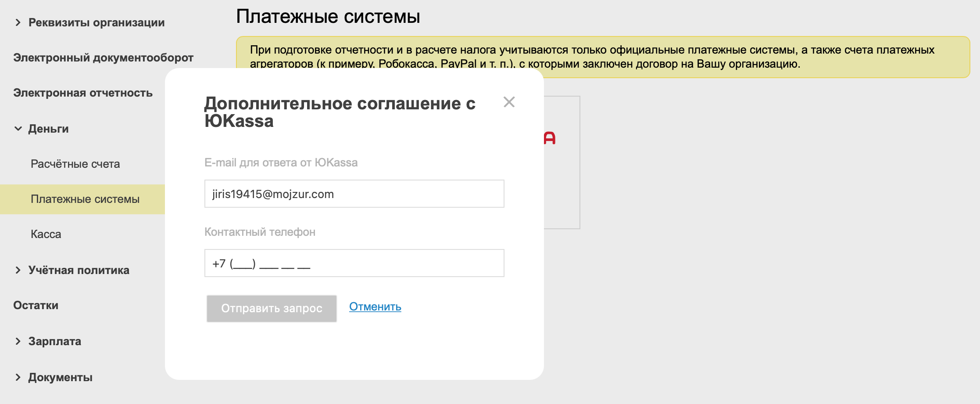Expand Реквизиты организации section

tap(18, 22)
